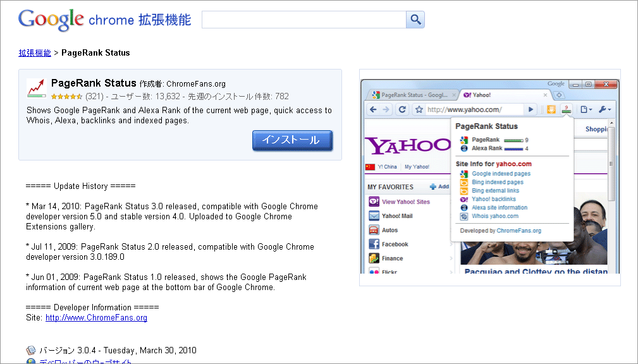Click the Y! China link
Viewport: 638px width, 364px height.
[387, 167]
